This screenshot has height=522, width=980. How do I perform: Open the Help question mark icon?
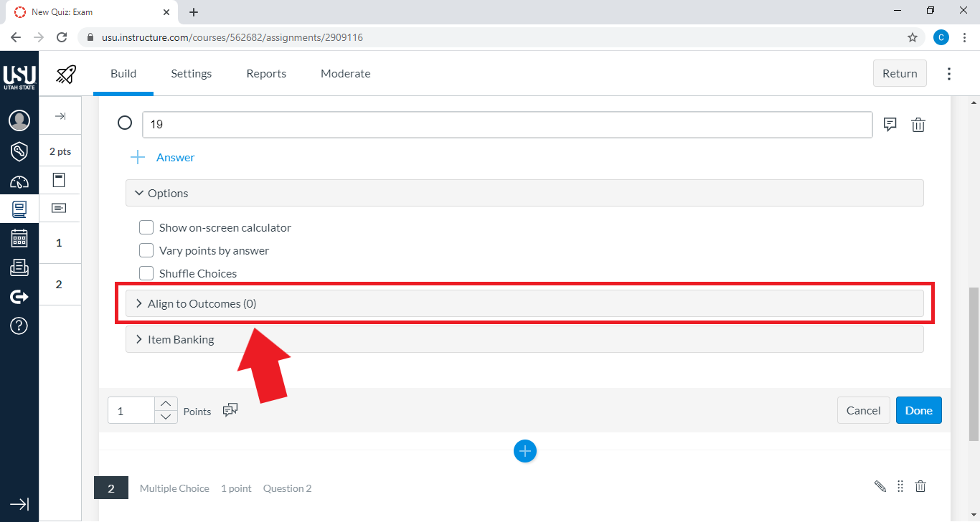(19, 326)
